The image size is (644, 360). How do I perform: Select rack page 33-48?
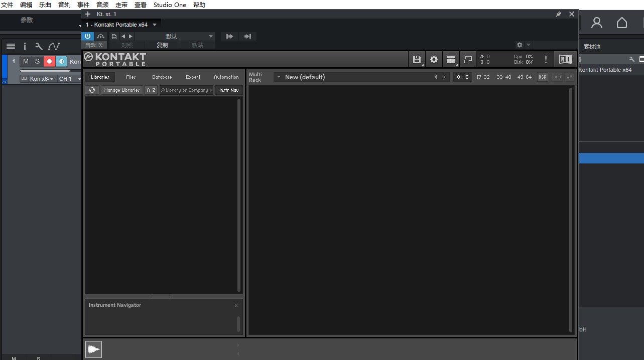pyautogui.click(x=504, y=77)
